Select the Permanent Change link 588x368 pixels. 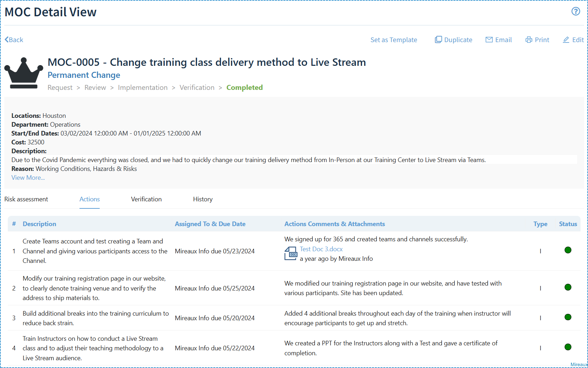point(84,75)
